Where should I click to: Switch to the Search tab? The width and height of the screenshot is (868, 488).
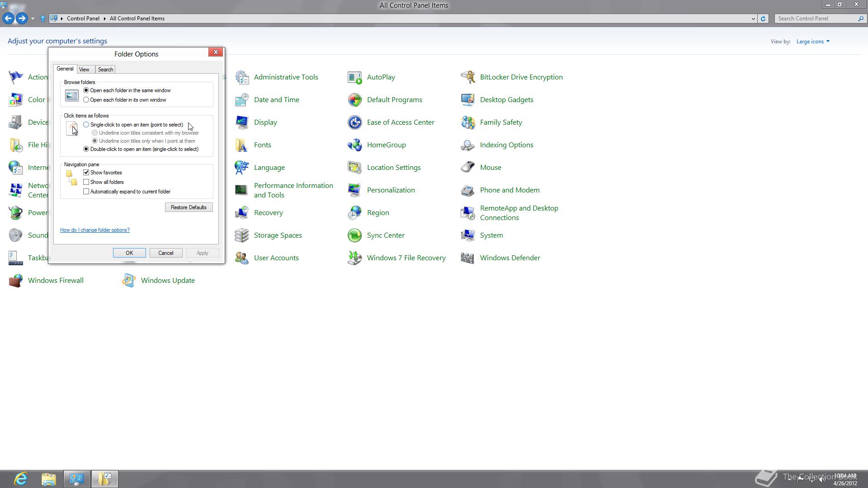(x=105, y=70)
